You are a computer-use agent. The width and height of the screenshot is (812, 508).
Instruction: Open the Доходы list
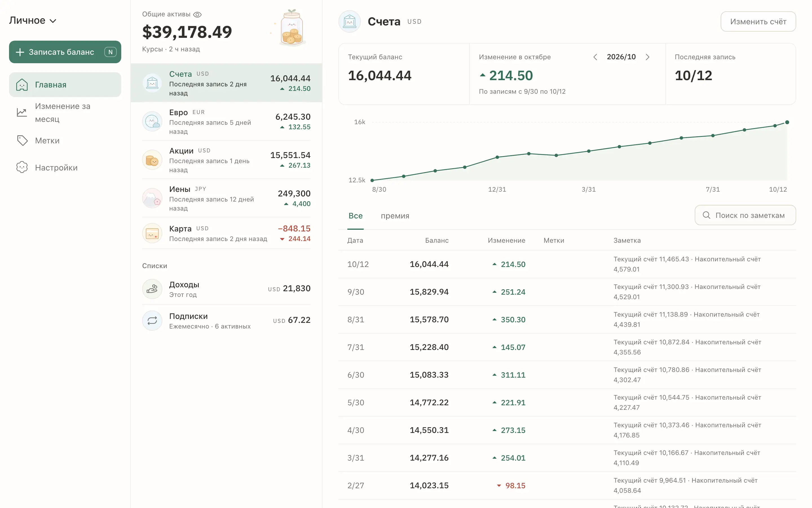(x=226, y=289)
